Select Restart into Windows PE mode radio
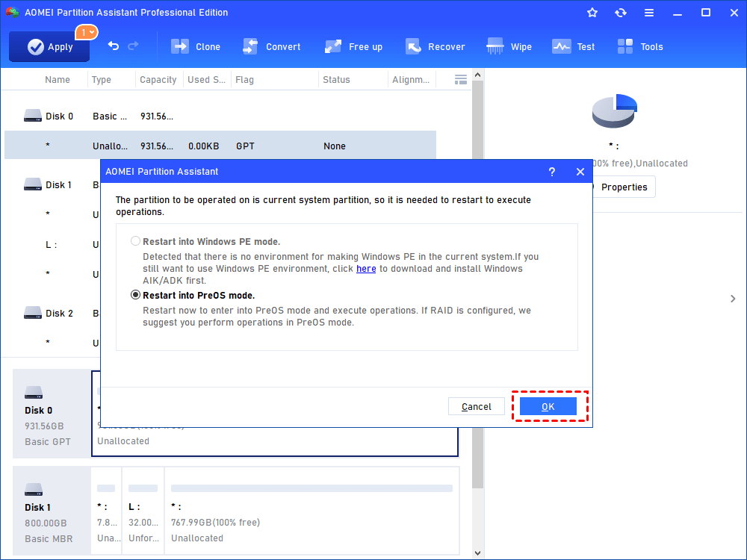The height and width of the screenshot is (560, 747). [x=135, y=241]
